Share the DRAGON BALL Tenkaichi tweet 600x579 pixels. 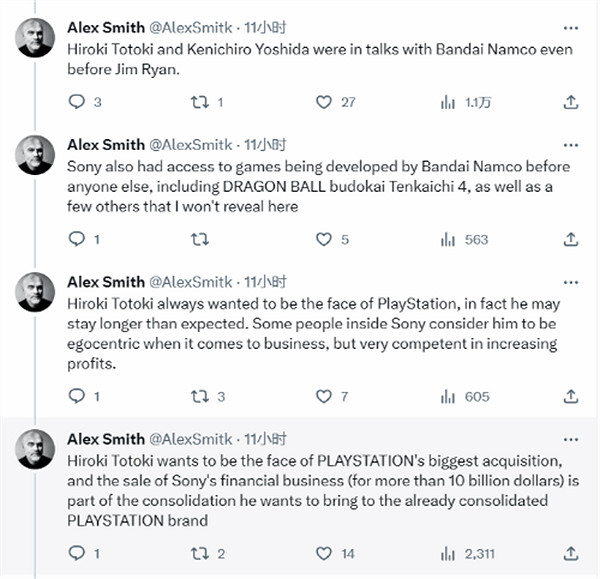(571, 240)
